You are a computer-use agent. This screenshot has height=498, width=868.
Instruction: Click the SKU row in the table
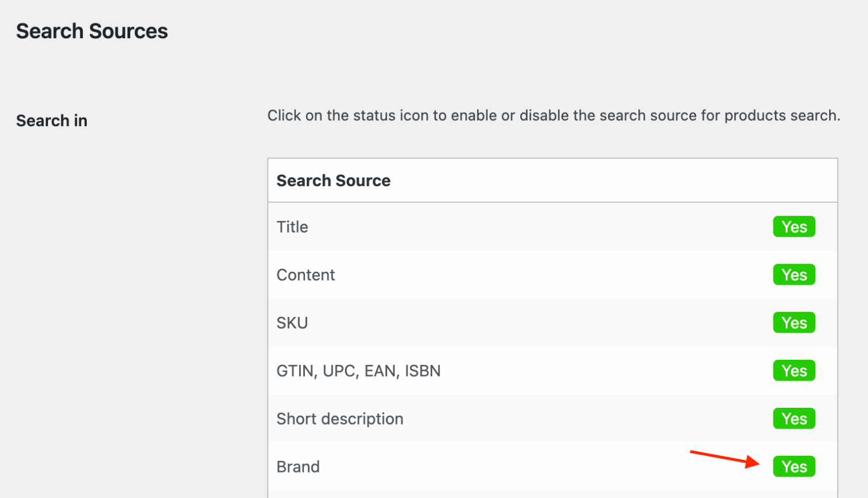292,323
